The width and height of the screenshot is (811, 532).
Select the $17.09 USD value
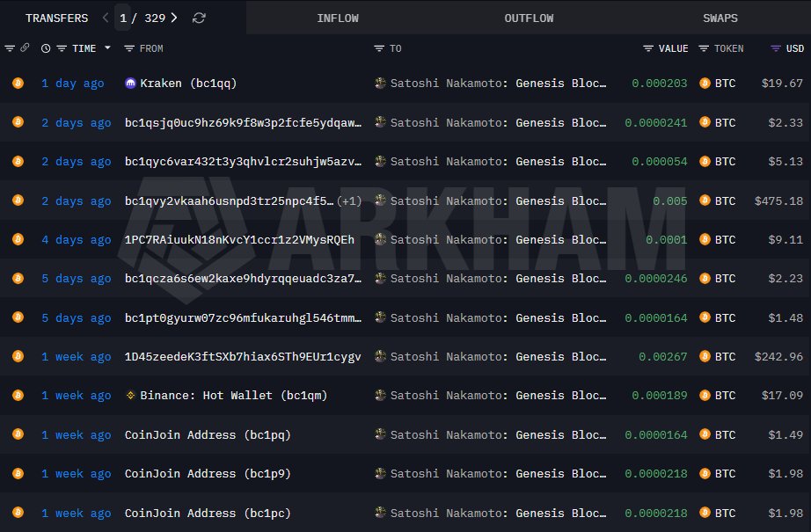coord(782,396)
